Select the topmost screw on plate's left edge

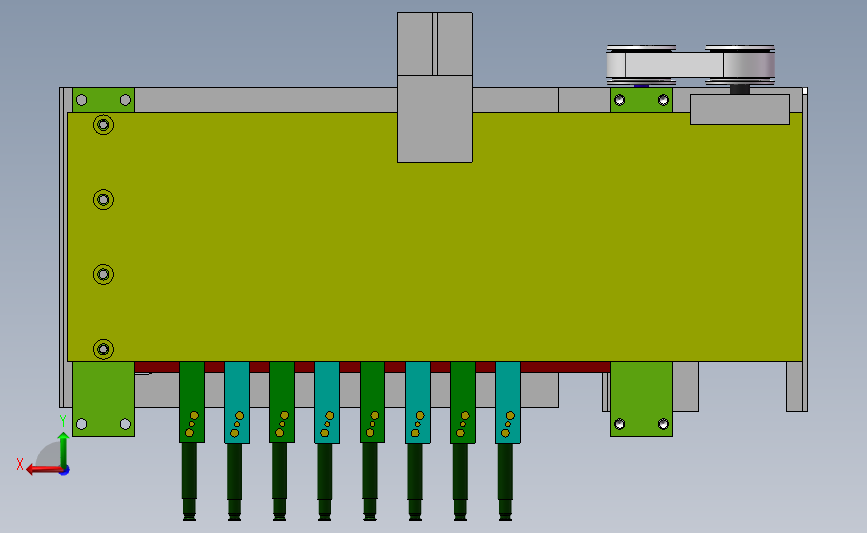click(103, 125)
